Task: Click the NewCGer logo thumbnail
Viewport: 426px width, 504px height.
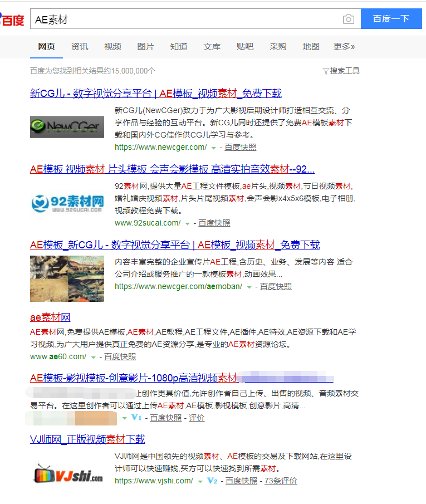Action: (67, 127)
